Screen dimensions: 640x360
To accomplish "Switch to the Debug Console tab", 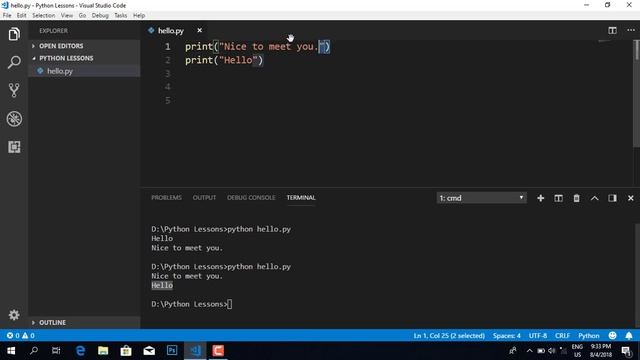I will pyautogui.click(x=251, y=198).
